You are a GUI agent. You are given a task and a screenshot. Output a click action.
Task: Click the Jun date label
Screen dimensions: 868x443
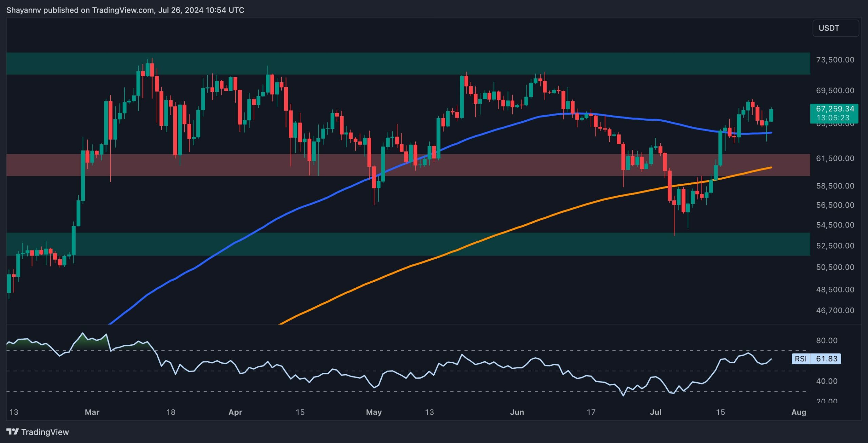coord(517,412)
